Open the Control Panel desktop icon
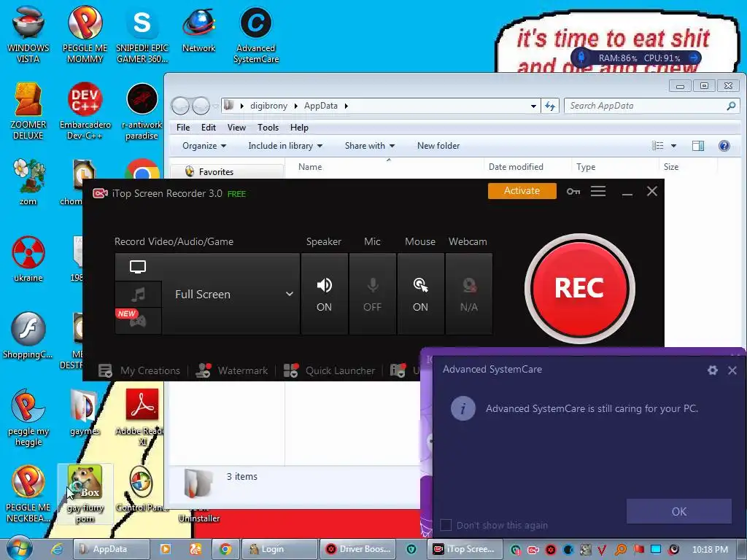This screenshot has width=747, height=560. [x=142, y=489]
